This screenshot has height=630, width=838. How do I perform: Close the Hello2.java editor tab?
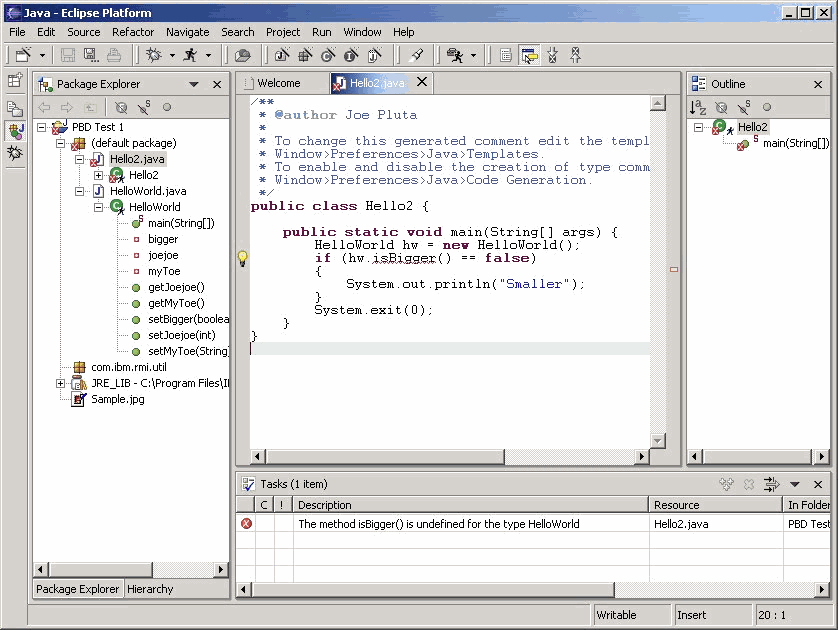tap(422, 82)
